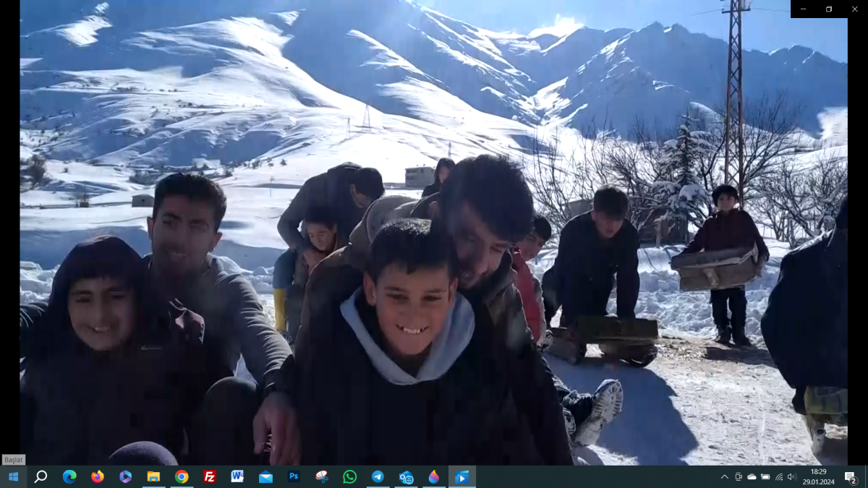Open Outlook from the taskbar
868x488 pixels.
pyautogui.click(x=406, y=476)
